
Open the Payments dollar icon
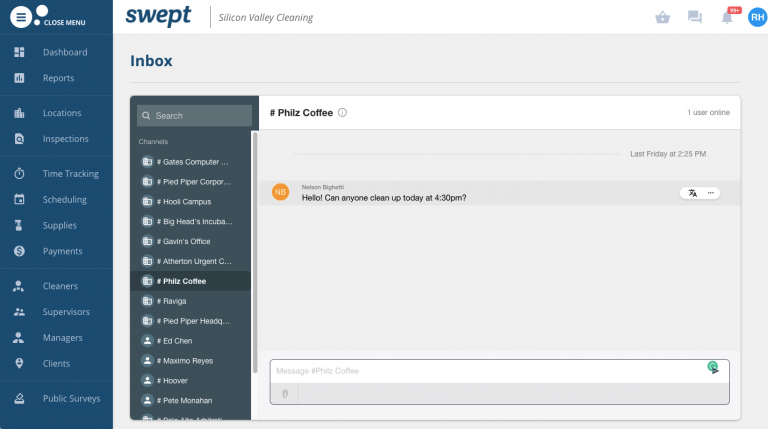[19, 251]
